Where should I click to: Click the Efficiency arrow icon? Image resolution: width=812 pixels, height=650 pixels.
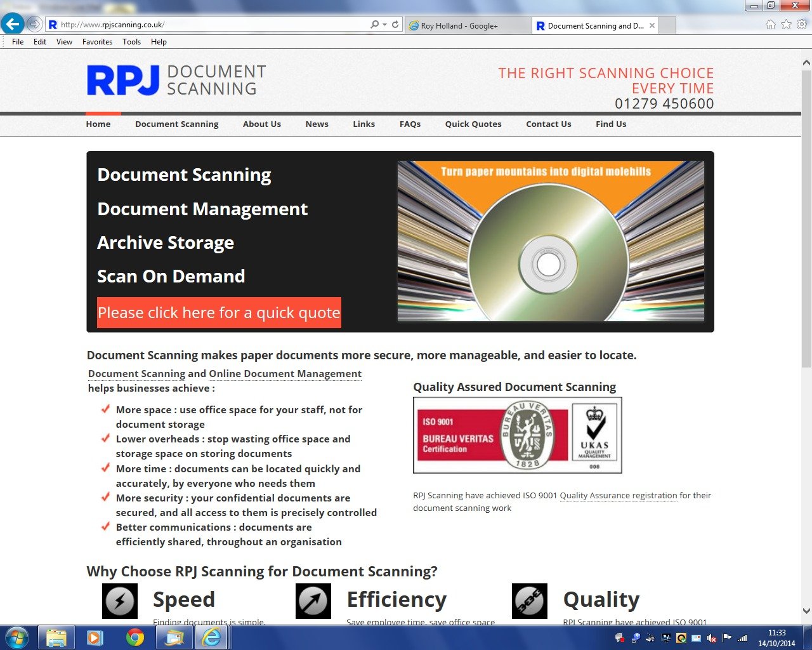coord(313,600)
